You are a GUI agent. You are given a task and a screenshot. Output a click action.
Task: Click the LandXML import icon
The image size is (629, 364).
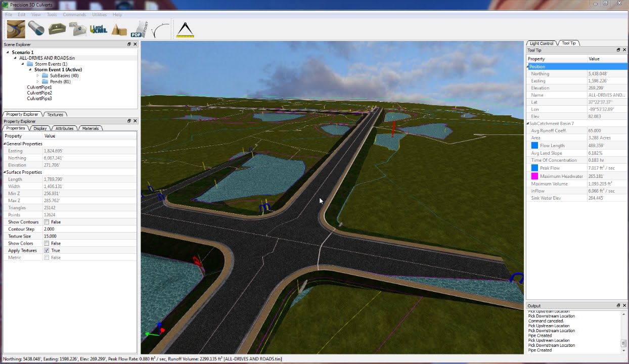(x=99, y=29)
